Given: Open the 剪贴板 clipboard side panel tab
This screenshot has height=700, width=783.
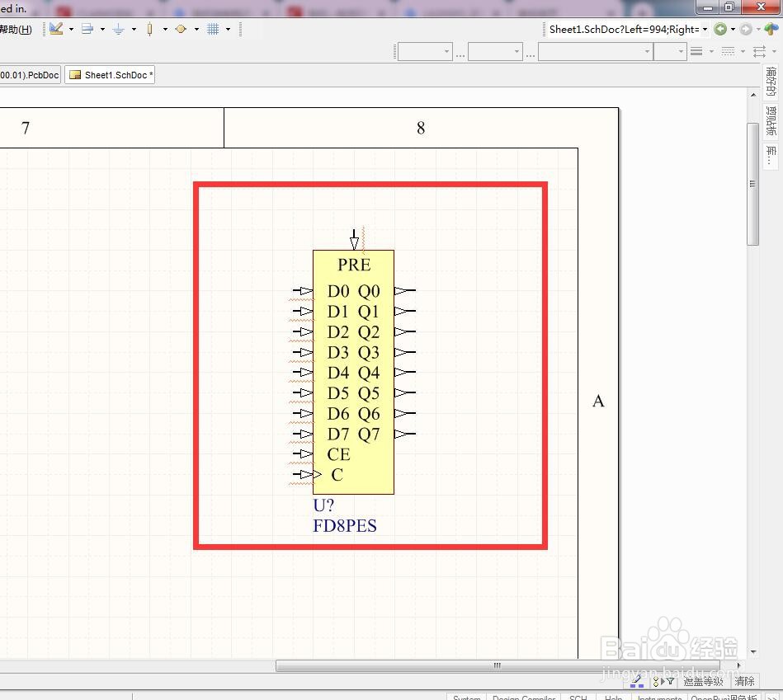Looking at the screenshot, I should click(771, 120).
